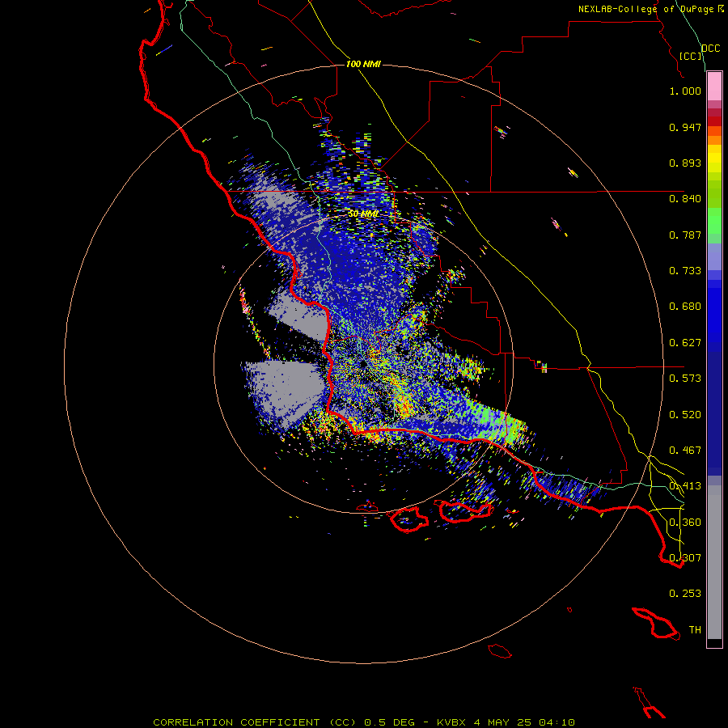Click the [CC] legend label
The height and width of the screenshot is (728, 728).
tap(691, 56)
